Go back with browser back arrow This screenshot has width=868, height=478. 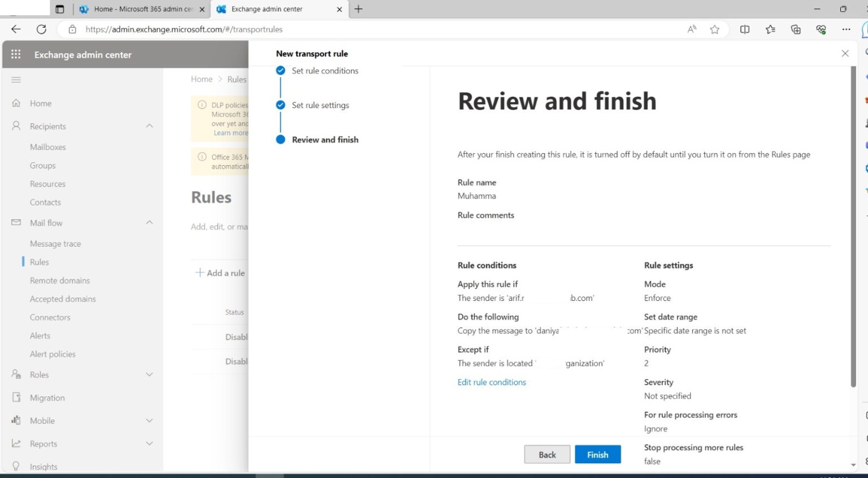point(16,29)
